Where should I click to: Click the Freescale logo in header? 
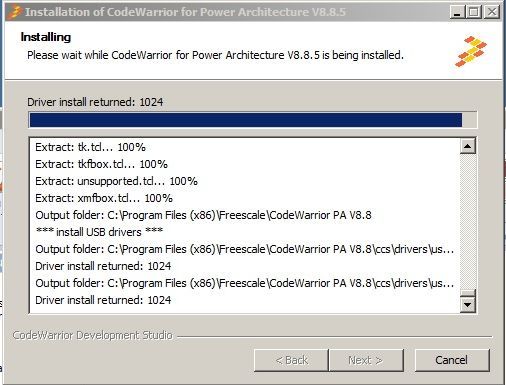pyautogui.click(x=471, y=51)
